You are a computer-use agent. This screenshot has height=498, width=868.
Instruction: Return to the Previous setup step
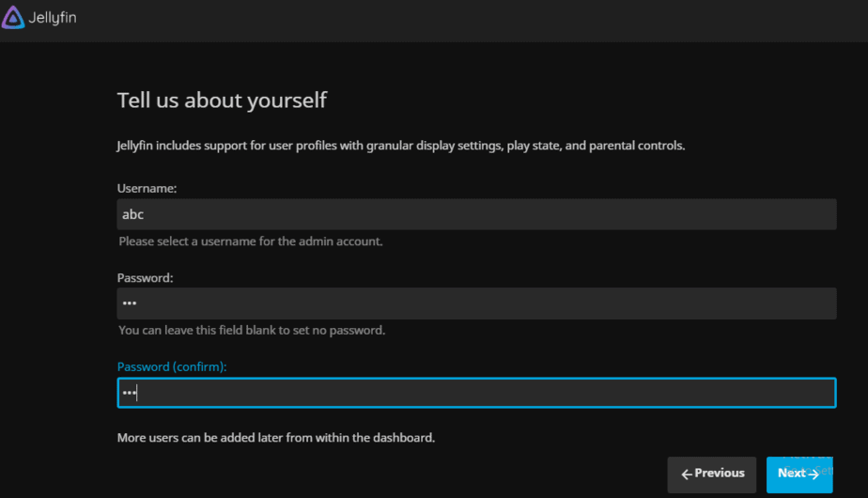point(712,474)
